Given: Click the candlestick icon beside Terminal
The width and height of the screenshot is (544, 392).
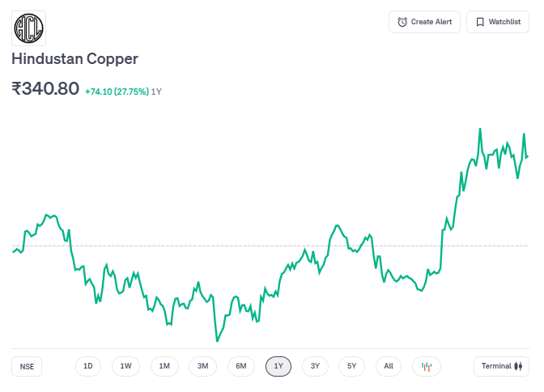Looking at the screenshot, I should click(518, 366).
